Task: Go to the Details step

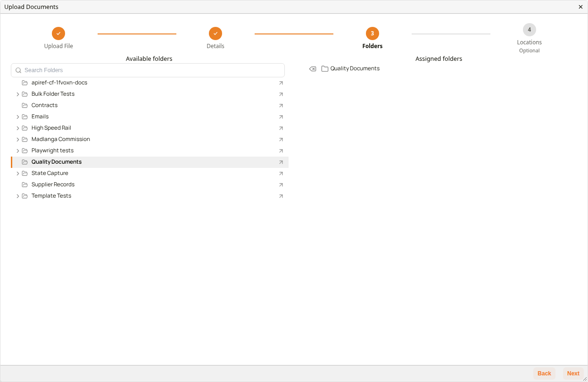Action: click(x=215, y=33)
